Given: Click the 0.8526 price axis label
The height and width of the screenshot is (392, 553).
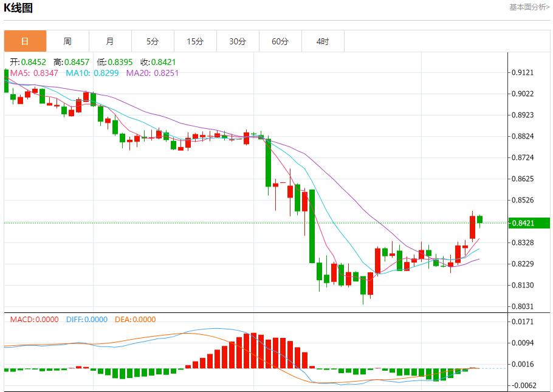Looking at the screenshot, I should 523,200.
